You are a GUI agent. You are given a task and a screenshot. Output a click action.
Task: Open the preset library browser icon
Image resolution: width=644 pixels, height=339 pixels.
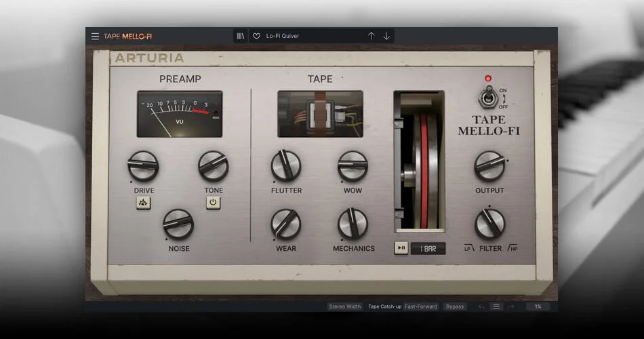point(241,36)
